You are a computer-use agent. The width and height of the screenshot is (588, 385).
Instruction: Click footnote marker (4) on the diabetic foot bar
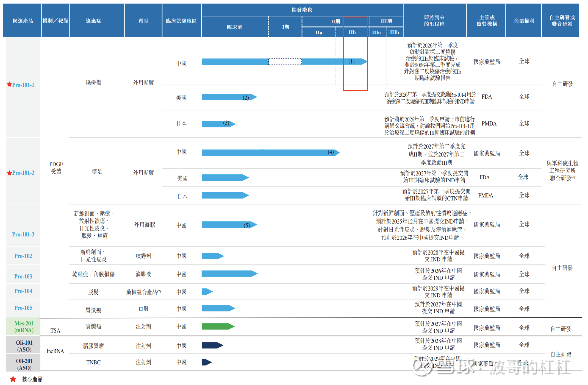[331, 152]
